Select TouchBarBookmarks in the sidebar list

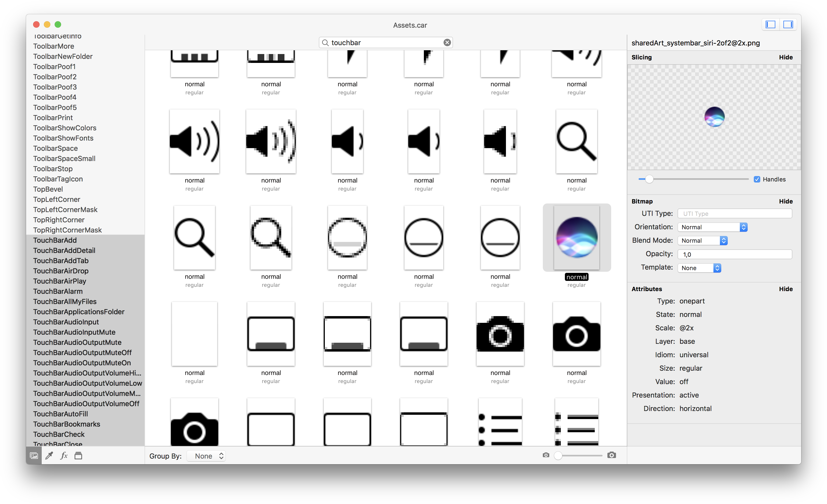click(66, 424)
